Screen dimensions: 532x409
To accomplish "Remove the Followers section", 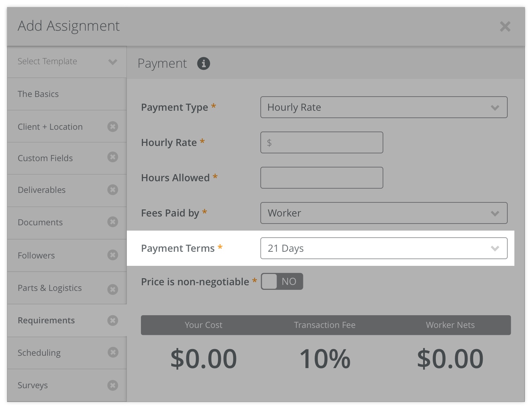I will pos(113,255).
